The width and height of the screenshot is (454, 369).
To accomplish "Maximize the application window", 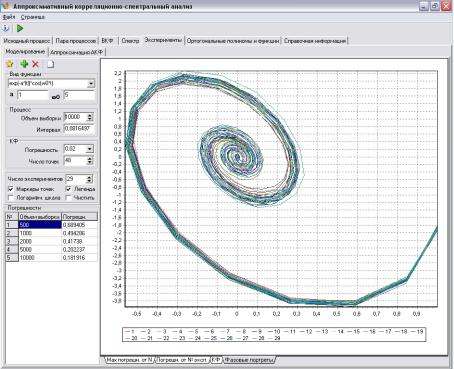I will point(435,6).
